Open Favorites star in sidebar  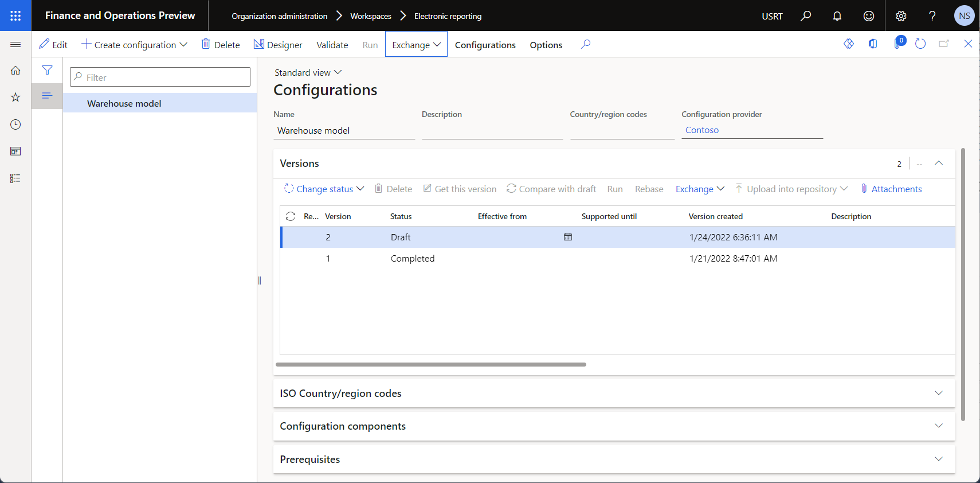15,98
